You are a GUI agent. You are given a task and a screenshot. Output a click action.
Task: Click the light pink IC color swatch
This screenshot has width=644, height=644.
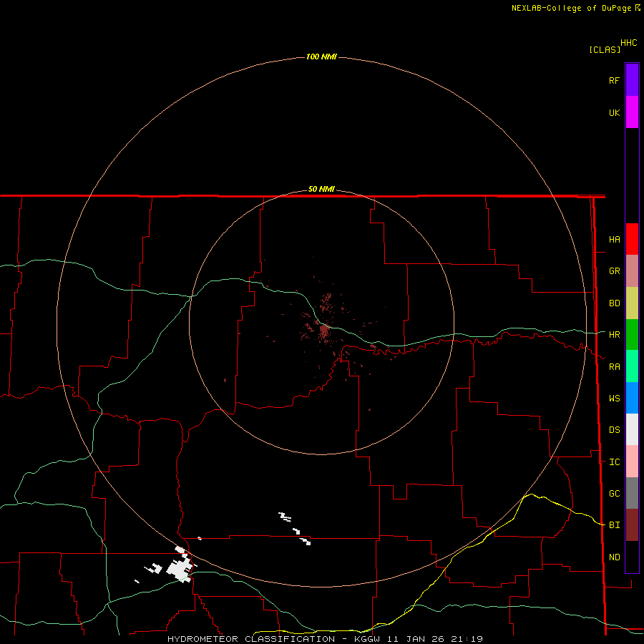point(632,462)
